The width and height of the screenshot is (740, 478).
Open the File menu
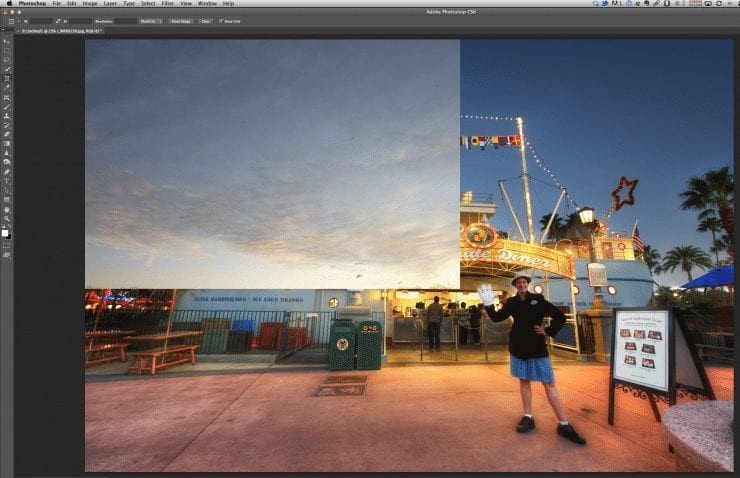(57, 3)
